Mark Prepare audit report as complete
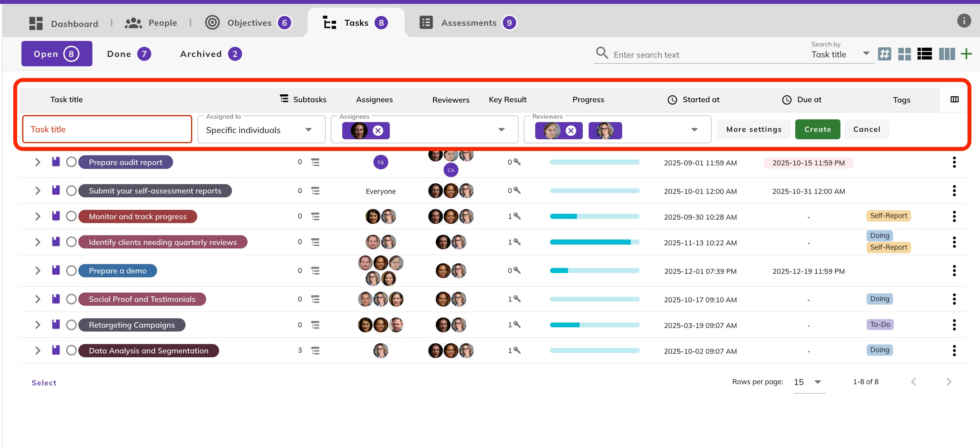This screenshot has height=447, width=980. click(71, 162)
